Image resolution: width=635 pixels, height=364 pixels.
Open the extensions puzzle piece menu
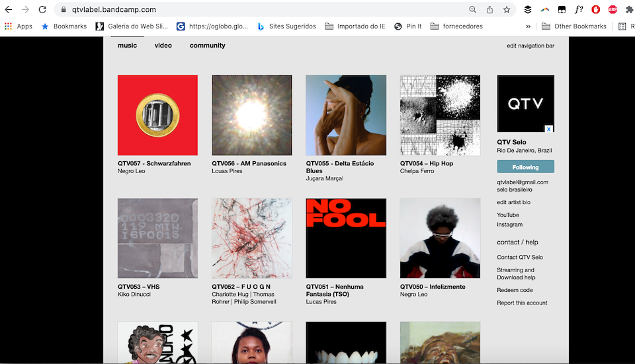(x=629, y=10)
